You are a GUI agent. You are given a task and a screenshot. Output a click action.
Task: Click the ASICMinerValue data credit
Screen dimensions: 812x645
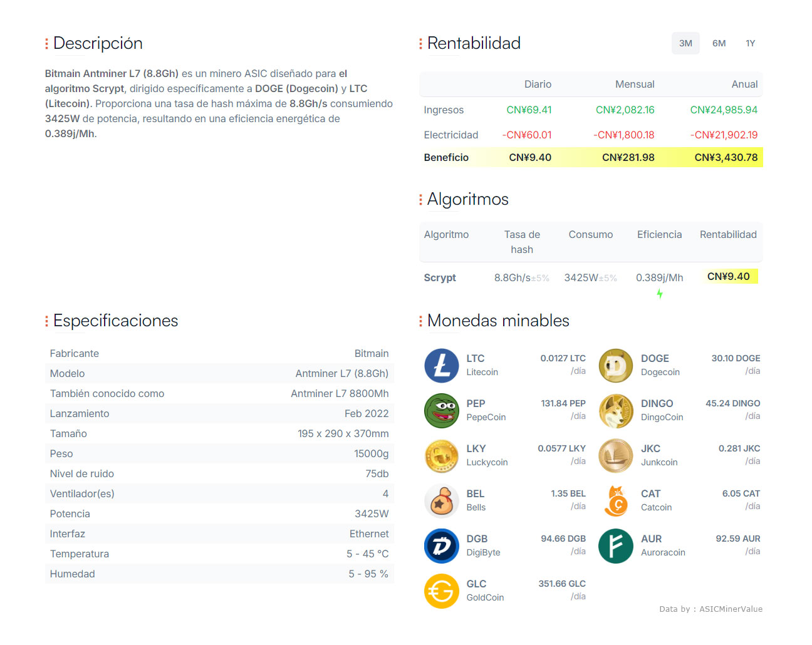(731, 609)
